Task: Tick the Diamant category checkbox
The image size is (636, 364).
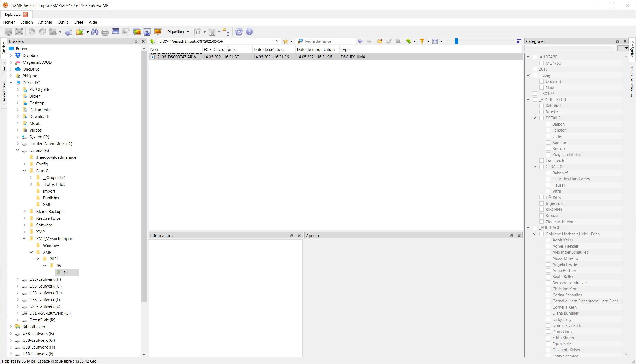Action: pos(541,81)
